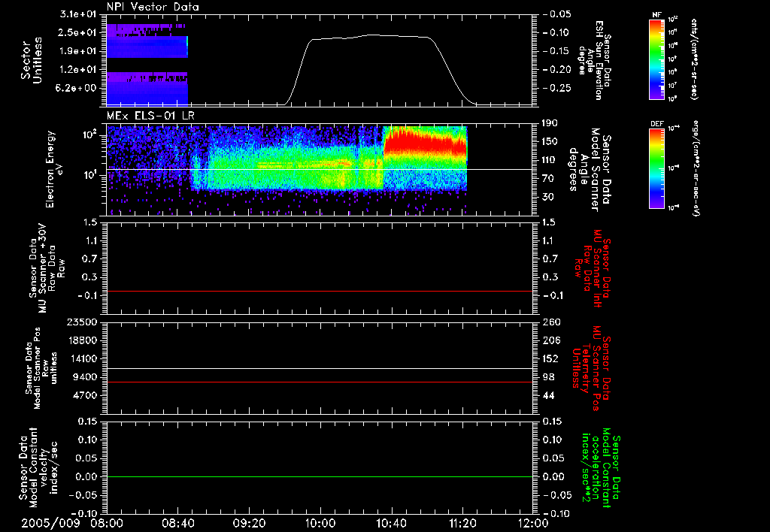
Task: Click the -0.25 sun elevation tick label
Action: click(x=557, y=88)
